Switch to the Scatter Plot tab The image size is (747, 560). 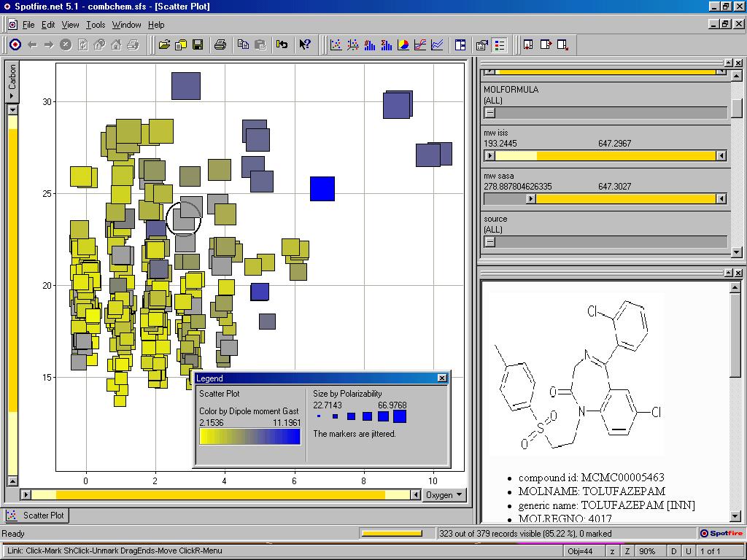coord(36,516)
